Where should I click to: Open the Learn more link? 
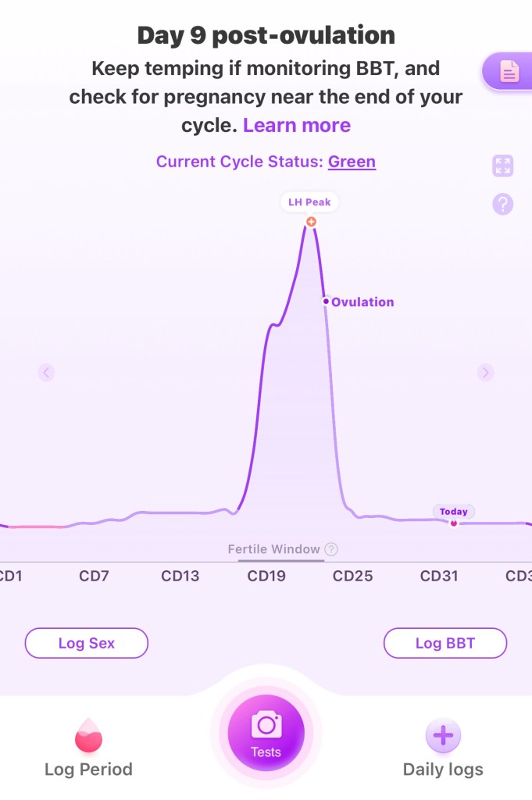(297, 125)
